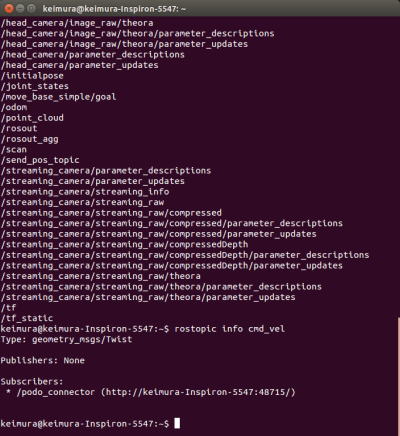The height and width of the screenshot is (436, 400).
Task: Click the terminal title bar text
Action: pyautogui.click(x=114, y=9)
